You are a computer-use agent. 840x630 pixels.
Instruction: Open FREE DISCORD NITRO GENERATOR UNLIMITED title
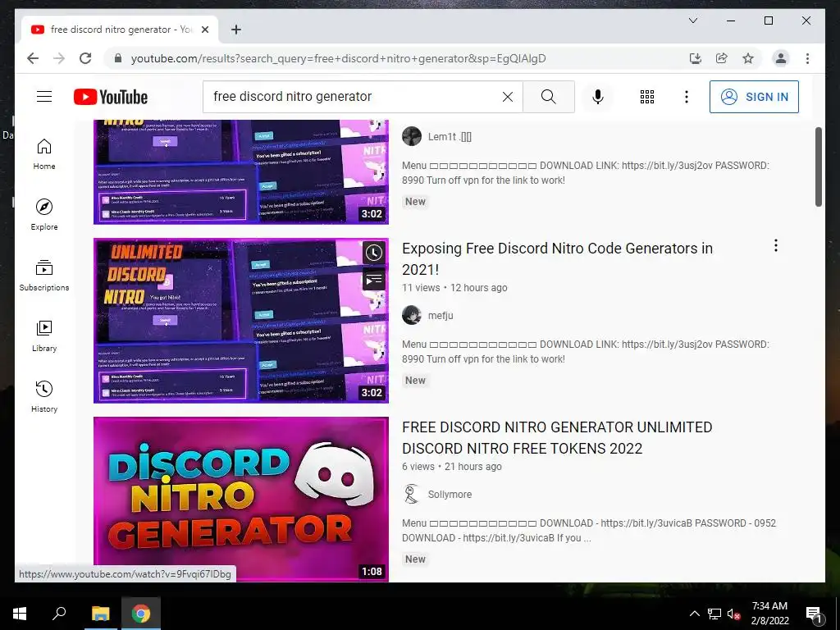[x=557, y=438]
